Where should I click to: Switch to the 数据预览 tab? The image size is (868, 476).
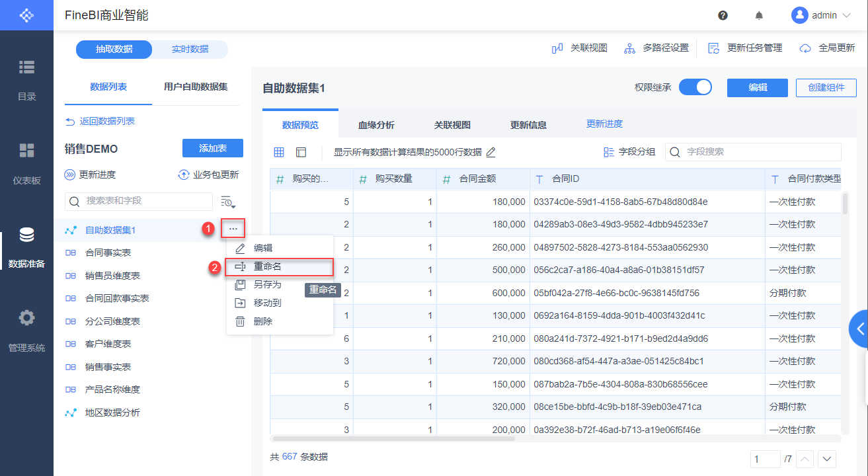[x=300, y=124]
